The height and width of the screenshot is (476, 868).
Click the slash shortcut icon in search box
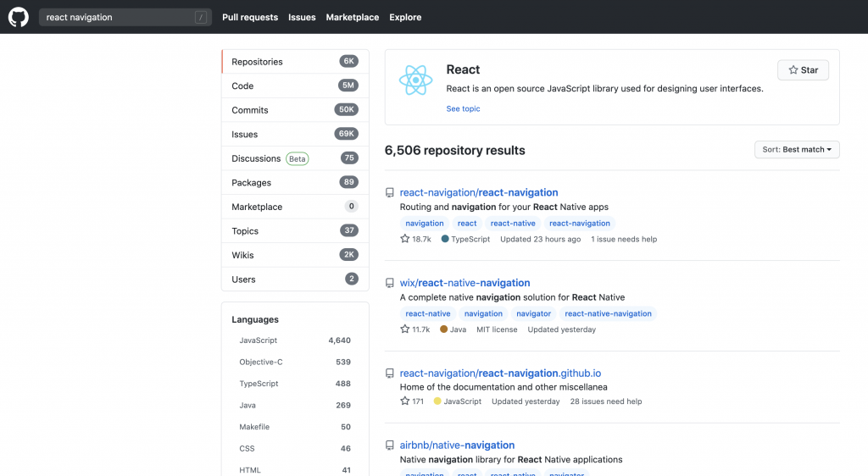tap(201, 18)
